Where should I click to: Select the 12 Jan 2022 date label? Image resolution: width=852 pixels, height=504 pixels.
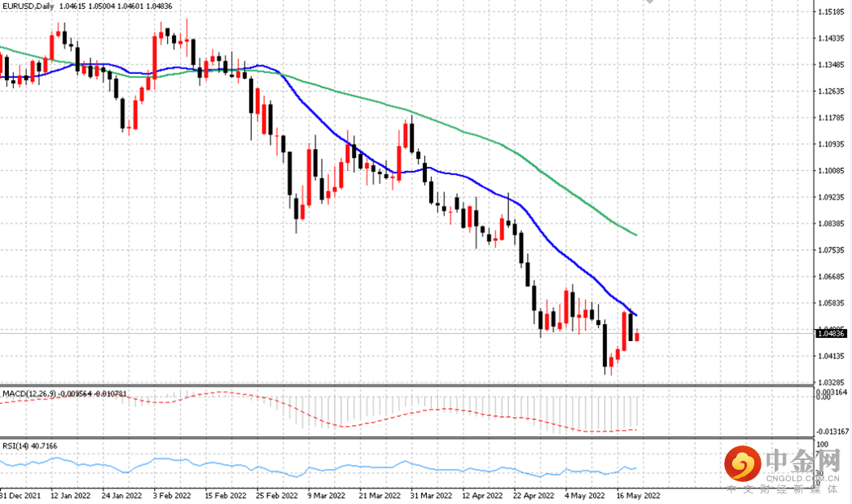[71, 495]
